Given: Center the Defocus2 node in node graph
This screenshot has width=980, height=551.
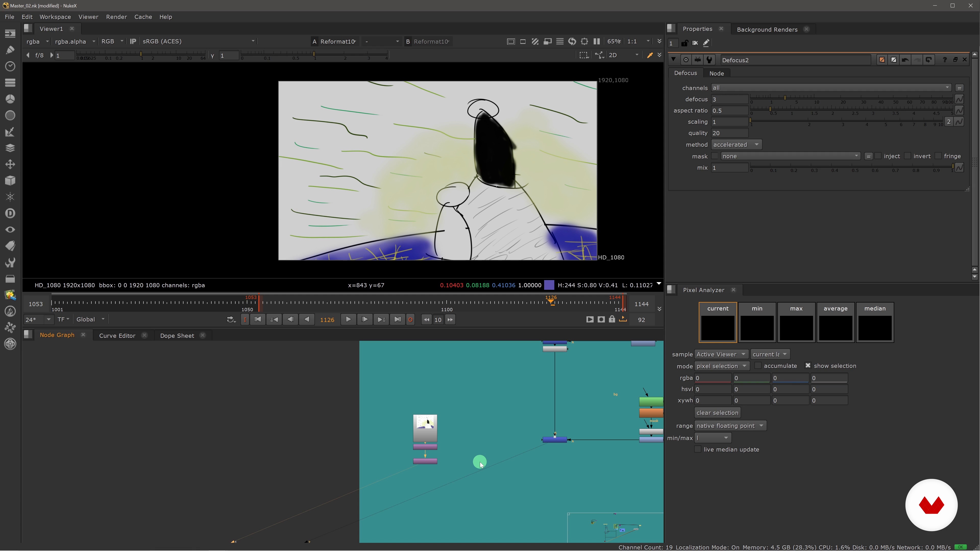Looking at the screenshot, I should tap(686, 60).
